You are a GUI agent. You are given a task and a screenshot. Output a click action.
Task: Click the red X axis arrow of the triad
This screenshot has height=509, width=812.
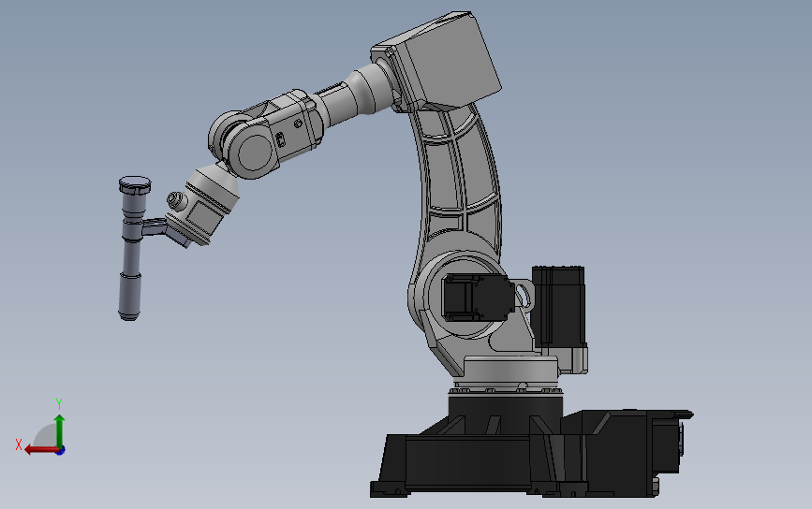pos(41,449)
